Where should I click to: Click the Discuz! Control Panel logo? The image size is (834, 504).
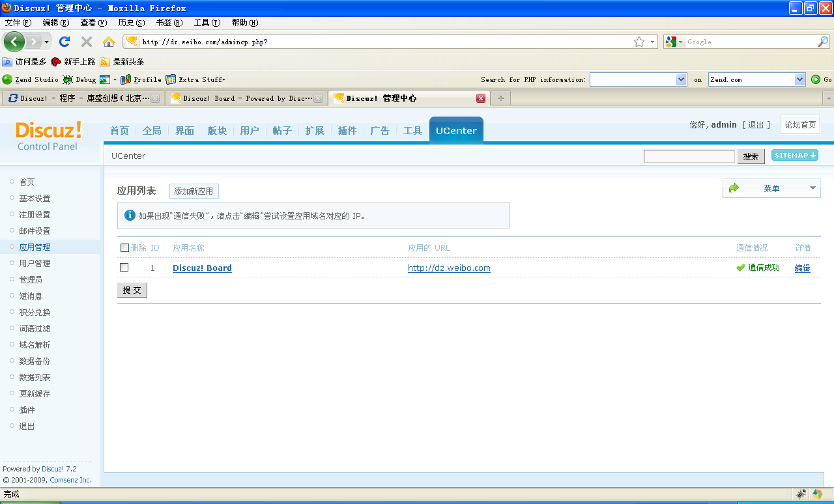coord(49,136)
